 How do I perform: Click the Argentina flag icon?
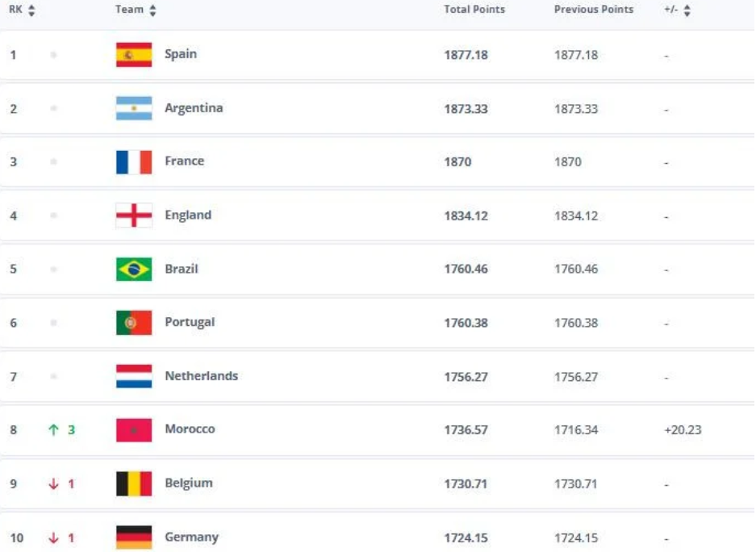134,108
